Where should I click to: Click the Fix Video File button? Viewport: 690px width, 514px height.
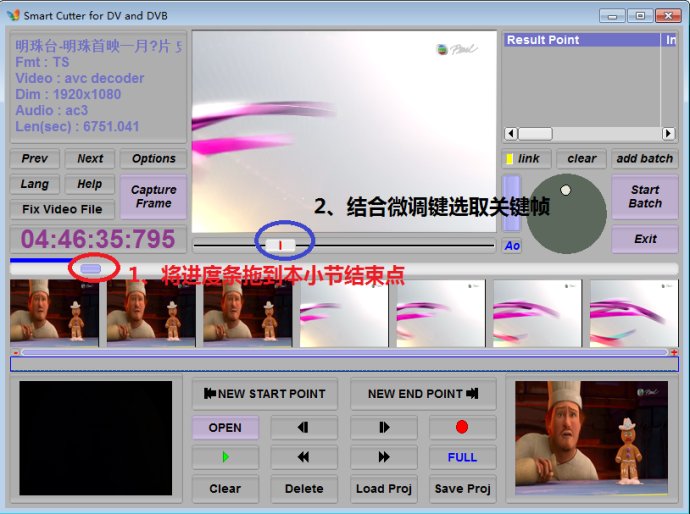coord(62,209)
